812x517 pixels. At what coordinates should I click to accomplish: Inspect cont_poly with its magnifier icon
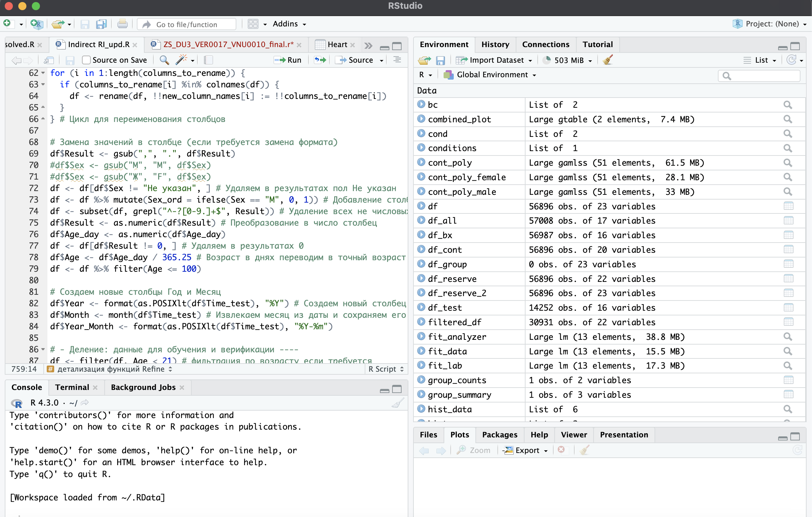788,163
